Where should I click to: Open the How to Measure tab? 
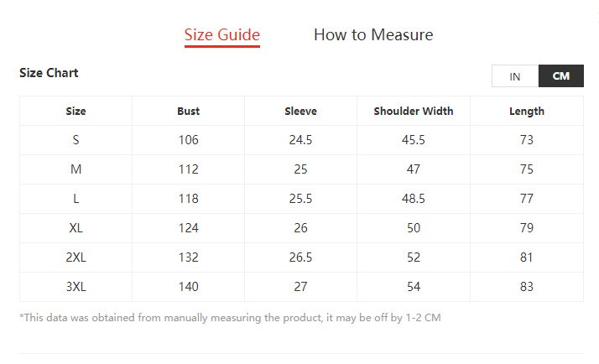point(373,35)
